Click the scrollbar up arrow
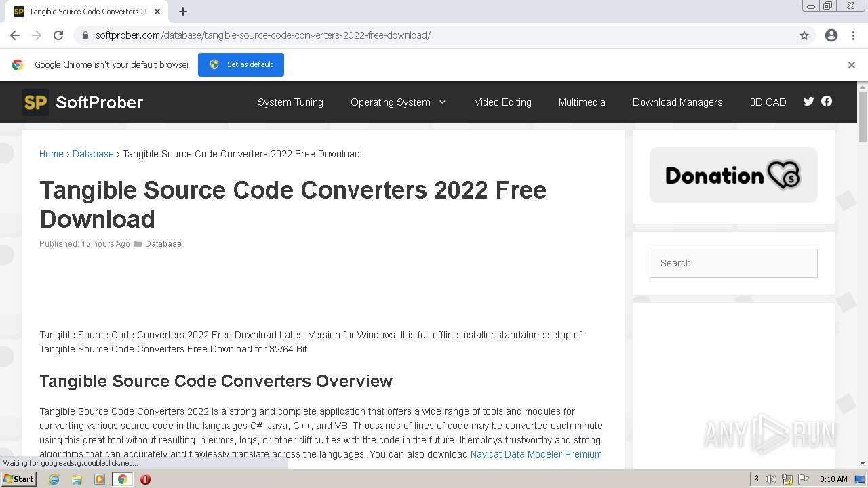Image resolution: width=868 pixels, height=488 pixels. click(x=863, y=87)
